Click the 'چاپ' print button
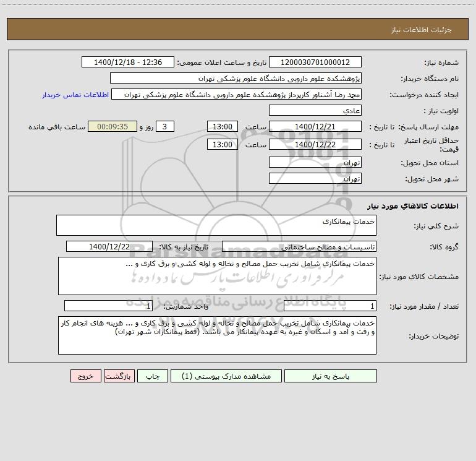Screen dimensions: 476x461 (153, 376)
